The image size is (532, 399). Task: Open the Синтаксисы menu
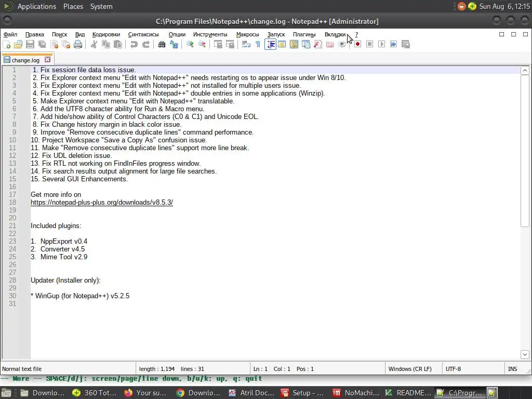point(143,34)
